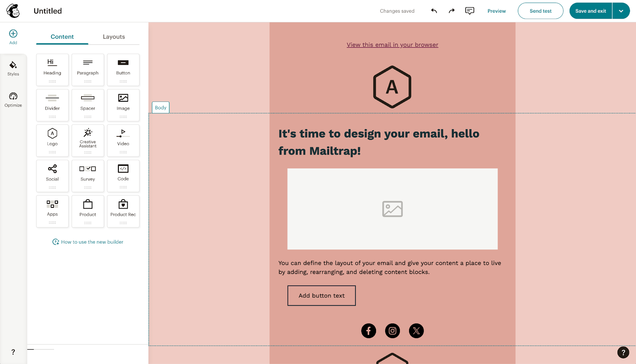Viewport: 636px width, 364px height.
Task: Click View this email in your browser link
Action: 392,45
